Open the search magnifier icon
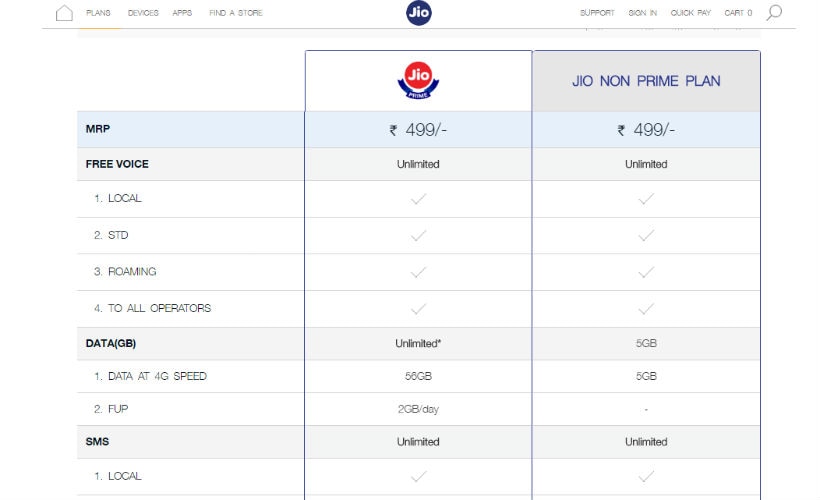820x500 pixels. (x=774, y=13)
